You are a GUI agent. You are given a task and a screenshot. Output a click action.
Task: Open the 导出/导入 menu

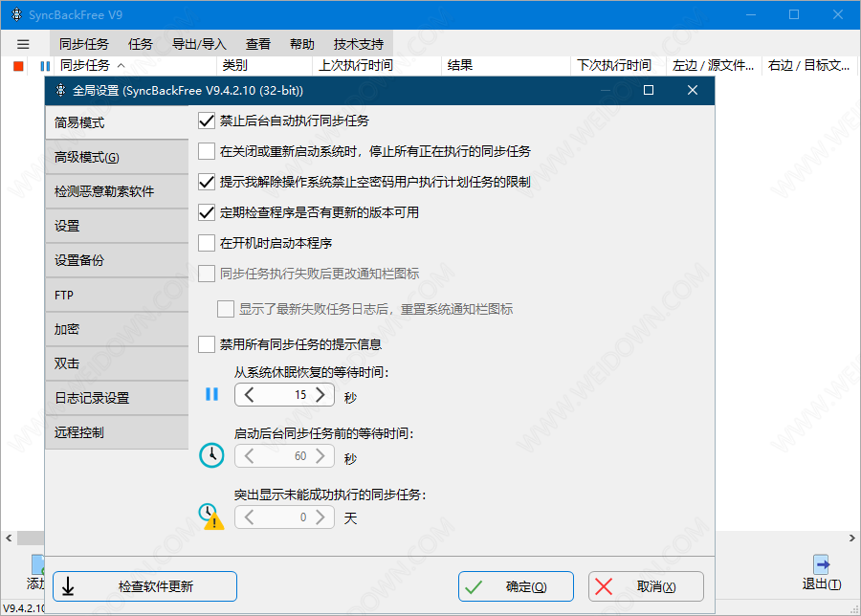(199, 44)
